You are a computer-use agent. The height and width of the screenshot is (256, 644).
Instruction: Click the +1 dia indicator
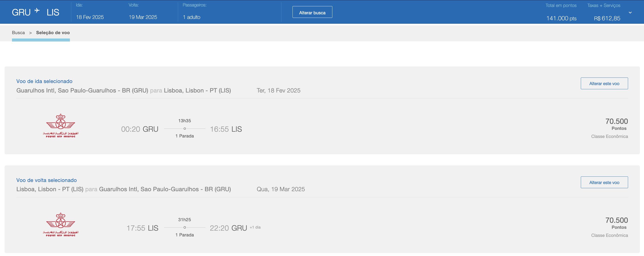click(x=255, y=227)
